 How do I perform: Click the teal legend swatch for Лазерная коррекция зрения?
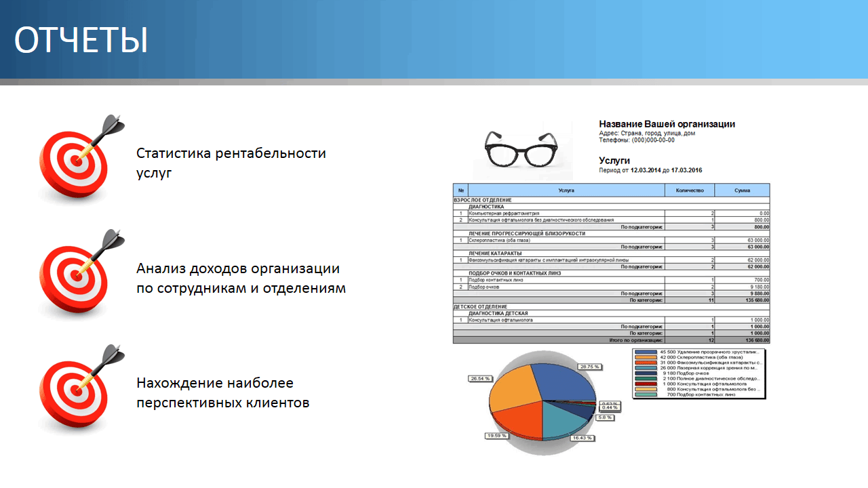(x=646, y=368)
